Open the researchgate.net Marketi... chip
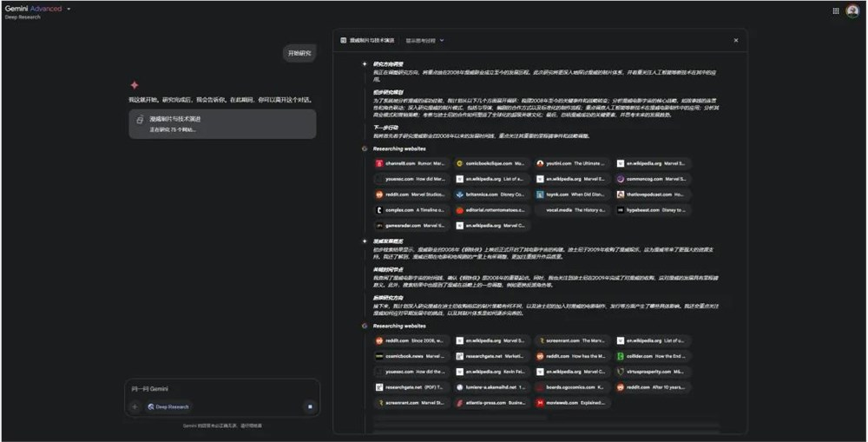This screenshot has width=868, height=442. pyautogui.click(x=491, y=356)
